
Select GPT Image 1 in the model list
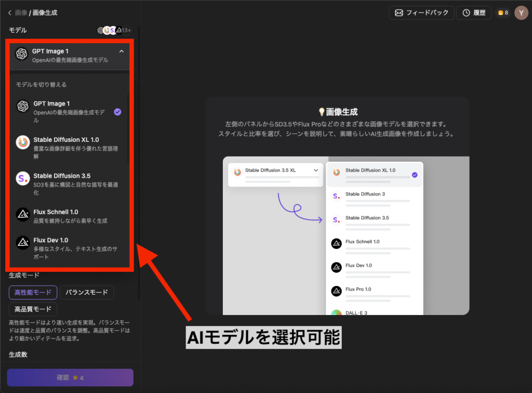point(69,112)
